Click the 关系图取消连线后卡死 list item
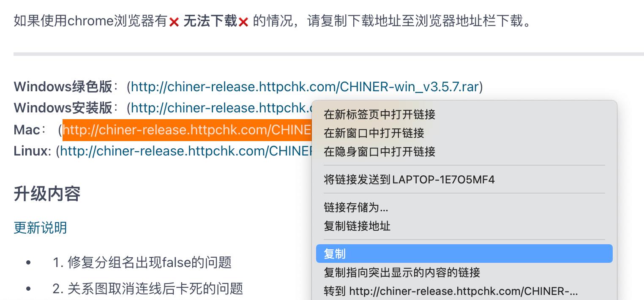The width and height of the screenshot is (644, 300). [148, 289]
